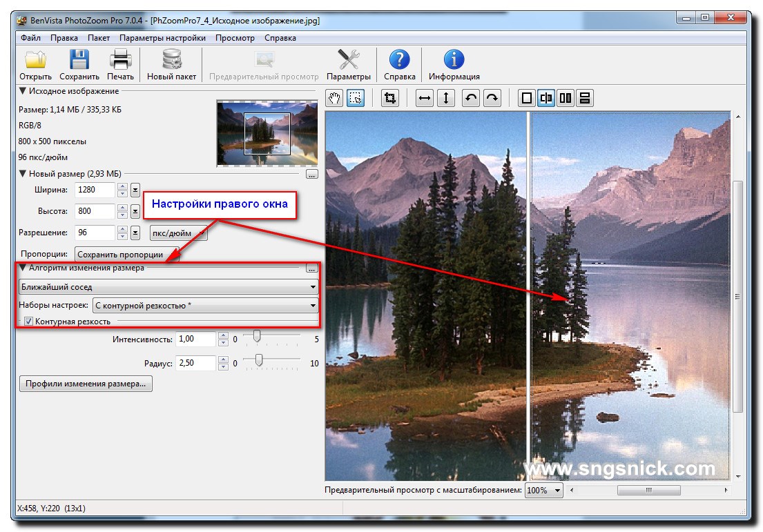Click the vertical scrollbar's down arrow
Screen dimensions: 763x532
pyautogui.click(x=738, y=477)
